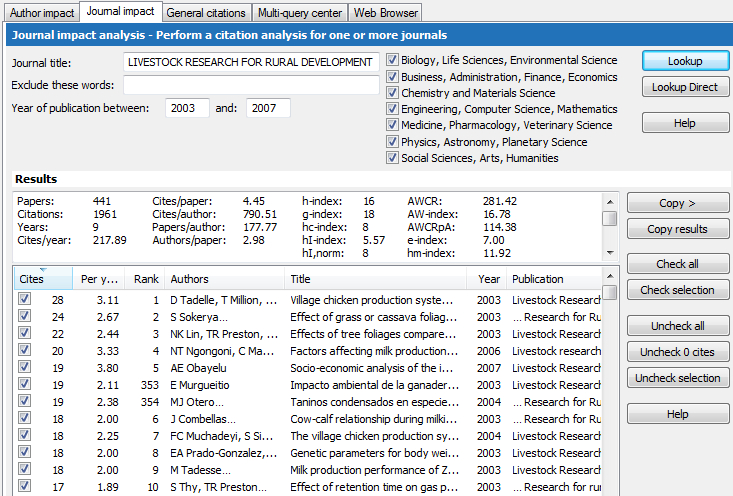Click the Check all button

[x=677, y=264]
